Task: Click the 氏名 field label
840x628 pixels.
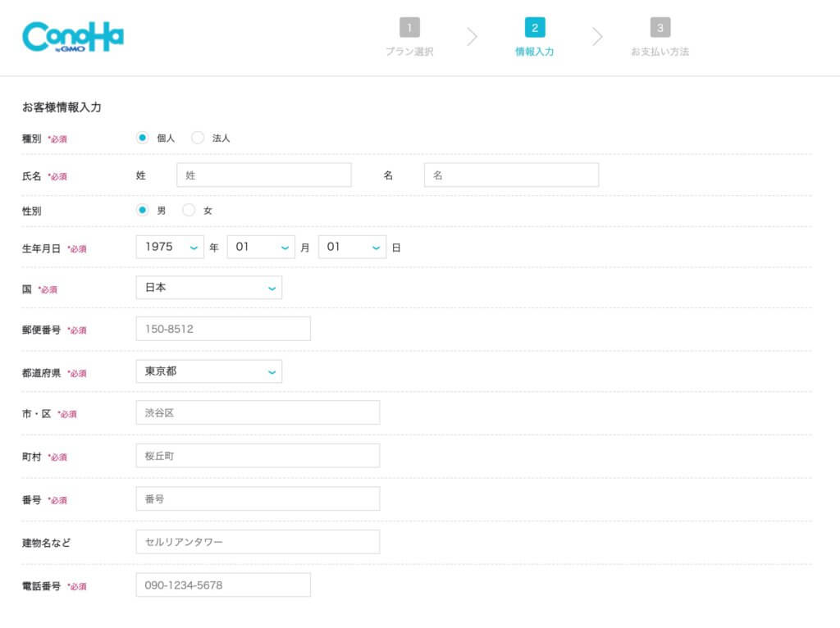Action: 32,176
